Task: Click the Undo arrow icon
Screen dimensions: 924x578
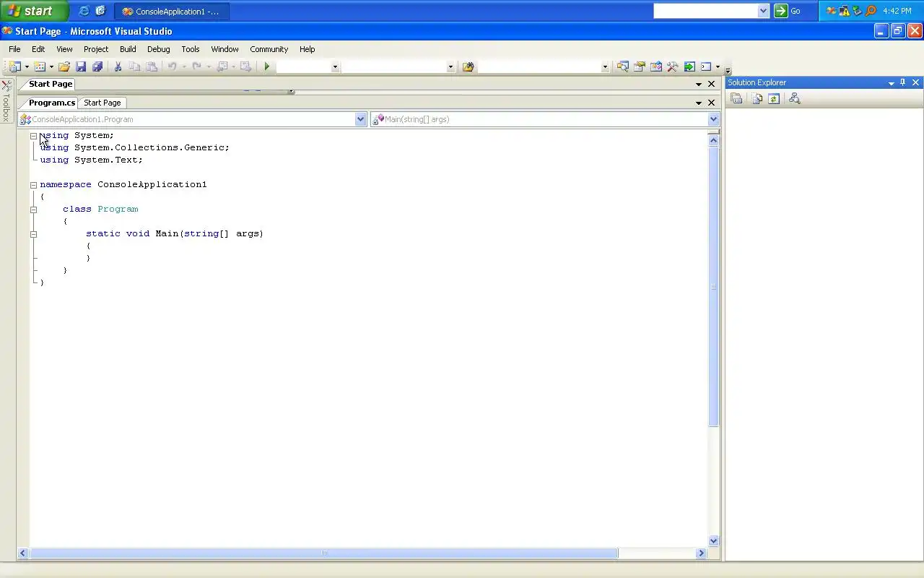Action: pos(172,66)
